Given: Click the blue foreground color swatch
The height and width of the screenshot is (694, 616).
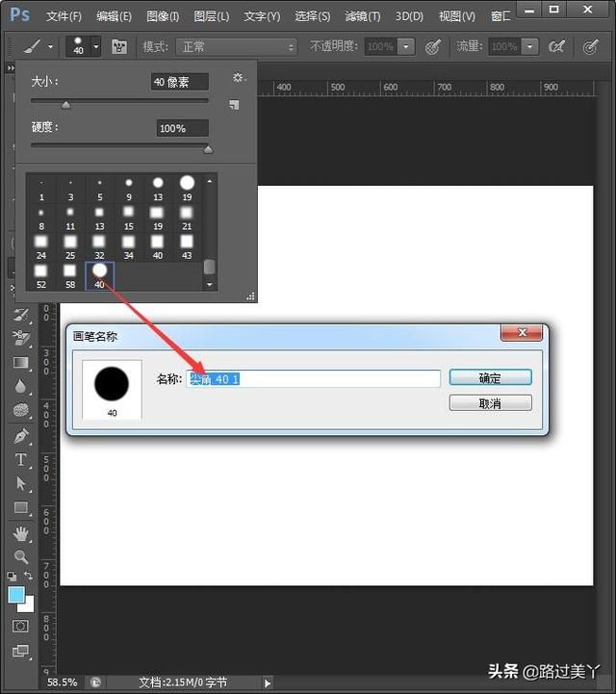Looking at the screenshot, I should (x=16, y=595).
